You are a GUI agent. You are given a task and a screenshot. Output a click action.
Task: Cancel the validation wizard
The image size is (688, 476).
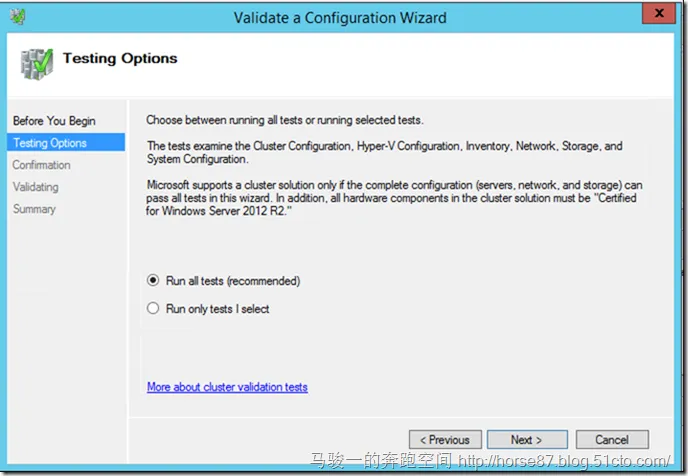pos(611,440)
